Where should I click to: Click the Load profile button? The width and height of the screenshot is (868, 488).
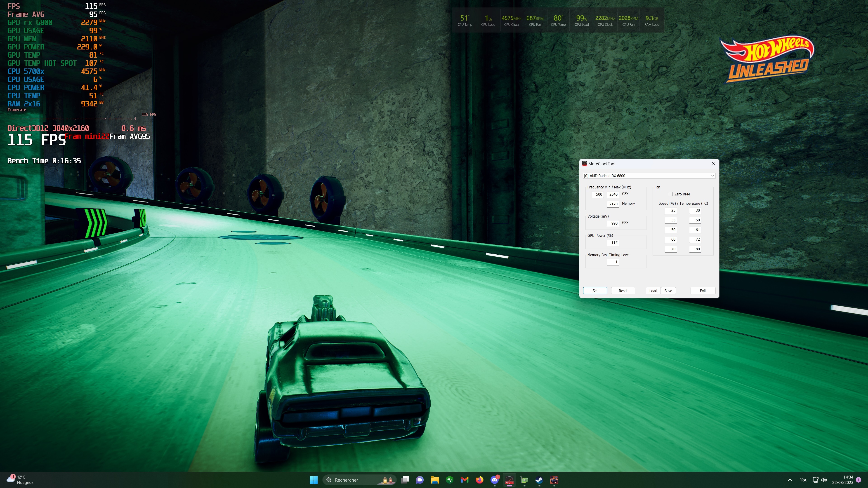point(653,291)
